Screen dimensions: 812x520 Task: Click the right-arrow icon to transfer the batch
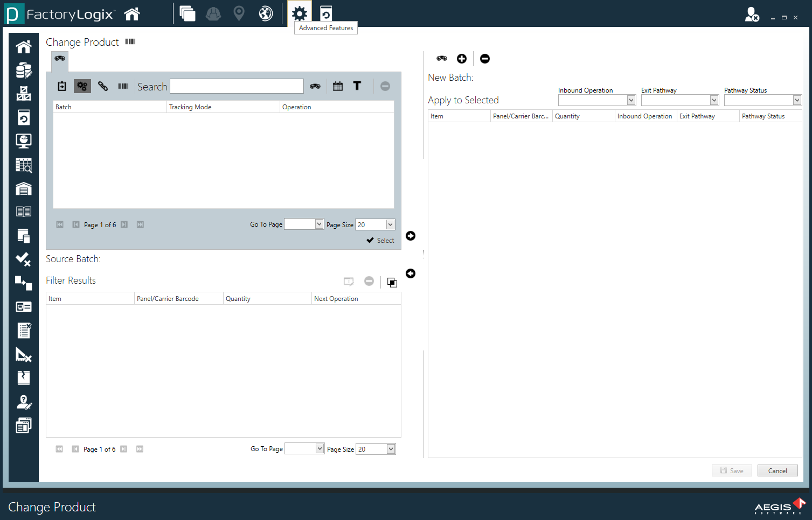click(x=410, y=236)
